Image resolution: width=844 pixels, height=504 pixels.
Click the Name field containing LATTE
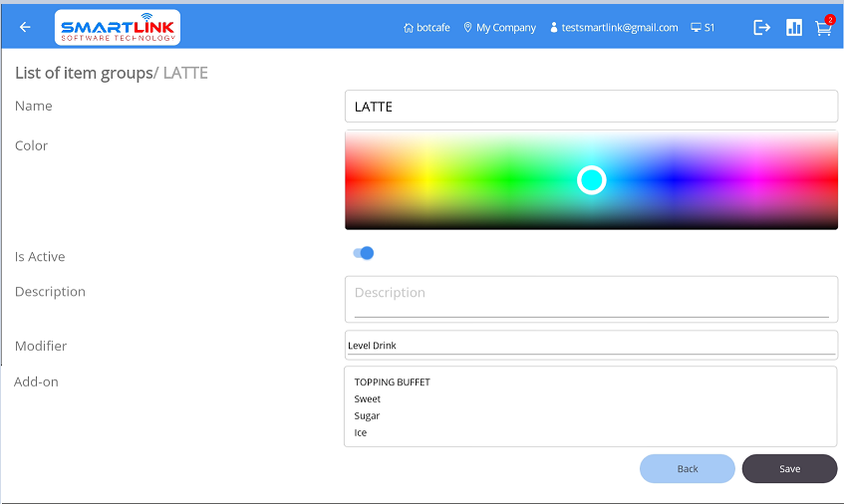coord(591,107)
